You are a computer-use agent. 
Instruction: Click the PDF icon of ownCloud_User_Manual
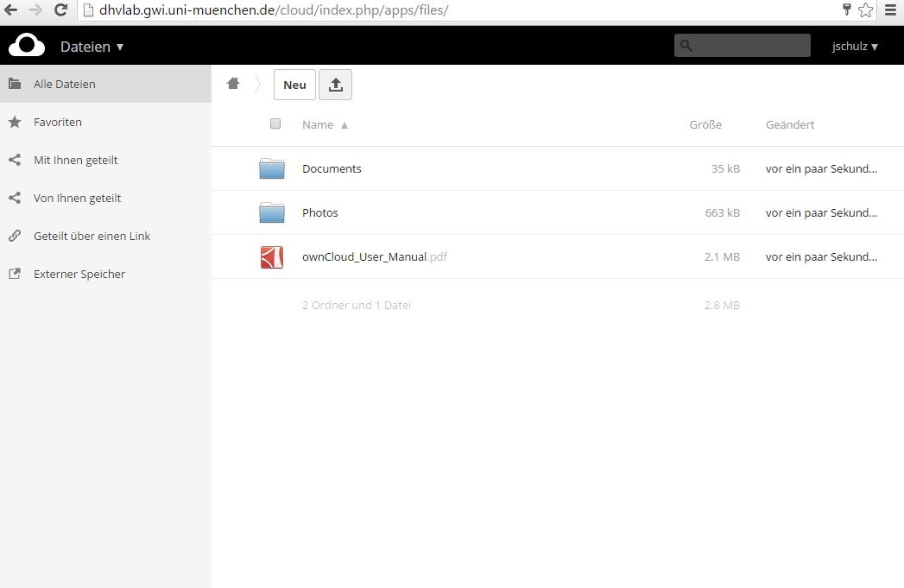point(272,257)
